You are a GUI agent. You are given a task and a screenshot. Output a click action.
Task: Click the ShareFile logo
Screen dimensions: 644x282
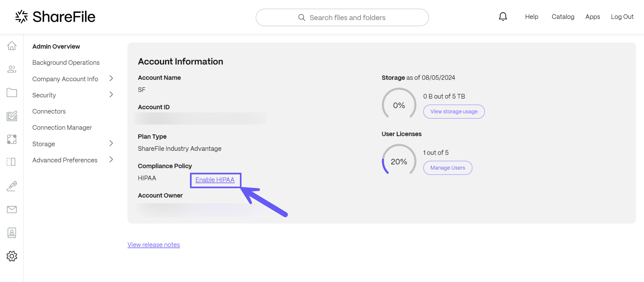[55, 17]
